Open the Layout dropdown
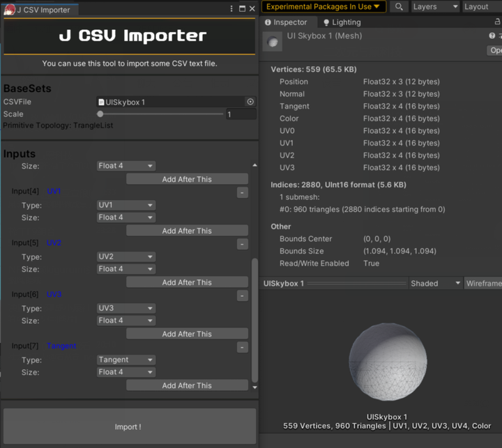Image resolution: width=502 pixels, height=448 pixels. (482, 6)
